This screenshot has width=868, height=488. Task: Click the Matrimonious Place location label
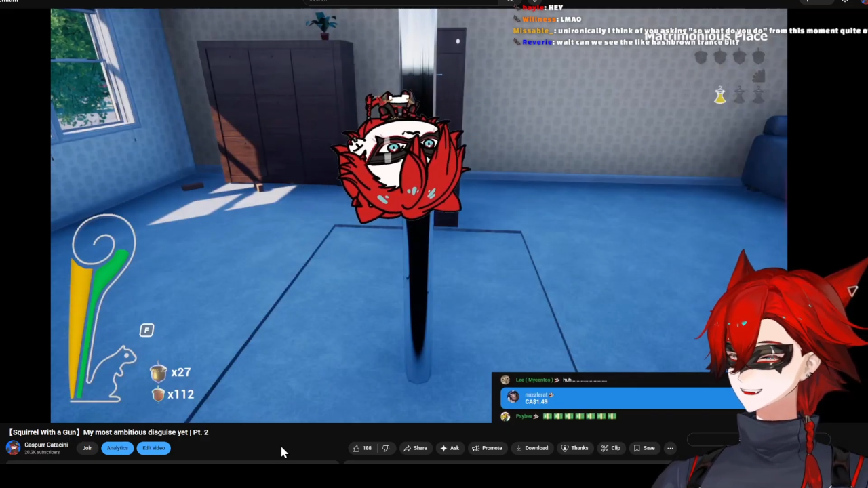[x=706, y=37]
